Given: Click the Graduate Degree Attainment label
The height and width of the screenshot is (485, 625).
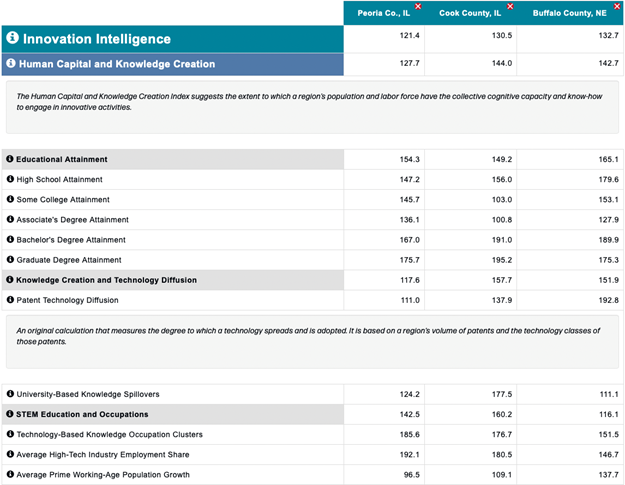Looking at the screenshot, I should pyautogui.click(x=69, y=260).
